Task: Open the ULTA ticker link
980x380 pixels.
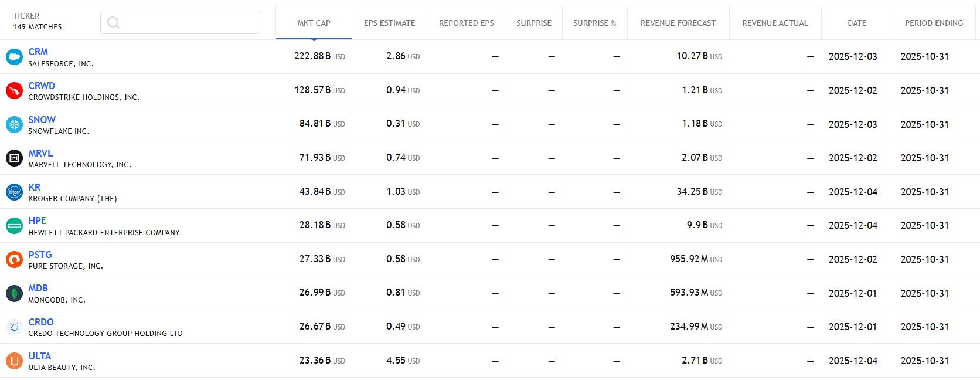Action: [40, 356]
